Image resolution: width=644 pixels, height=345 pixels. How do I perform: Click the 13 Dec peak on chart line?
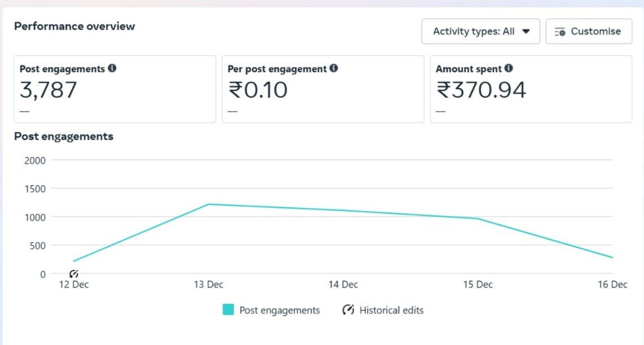(x=208, y=204)
